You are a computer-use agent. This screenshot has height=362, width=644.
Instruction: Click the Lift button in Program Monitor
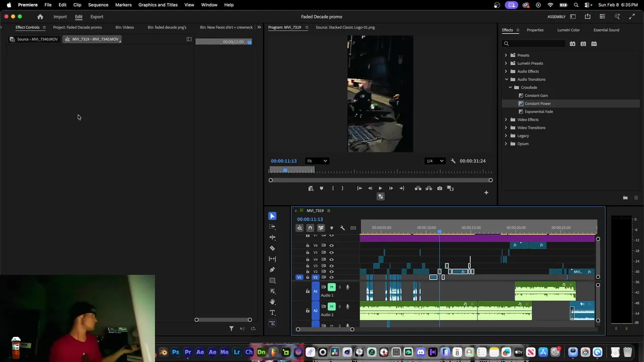pyautogui.click(x=418, y=189)
